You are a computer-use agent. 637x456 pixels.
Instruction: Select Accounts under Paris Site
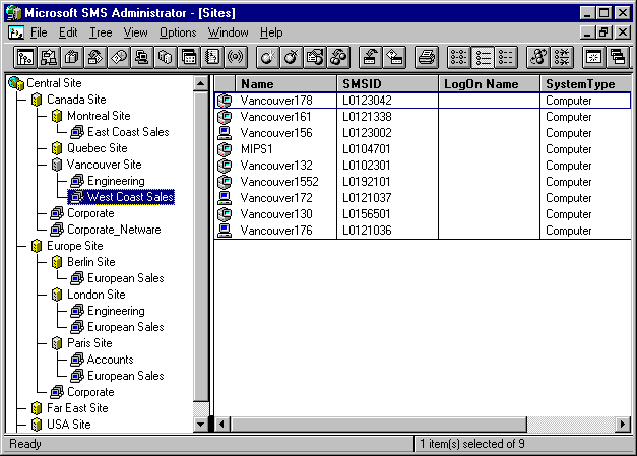click(x=110, y=359)
